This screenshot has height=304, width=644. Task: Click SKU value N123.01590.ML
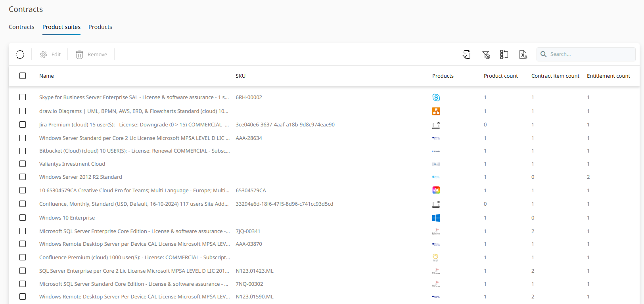[255, 296]
